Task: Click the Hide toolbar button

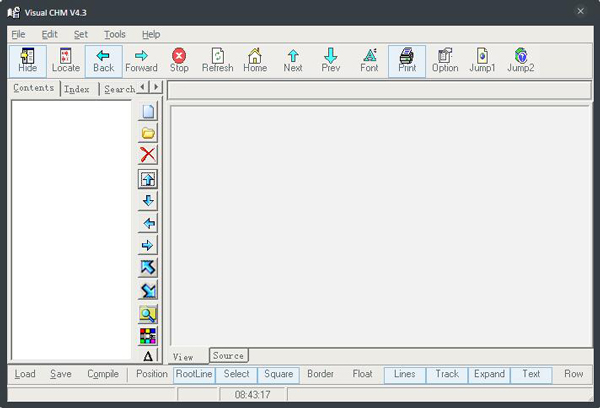Action: tap(28, 61)
